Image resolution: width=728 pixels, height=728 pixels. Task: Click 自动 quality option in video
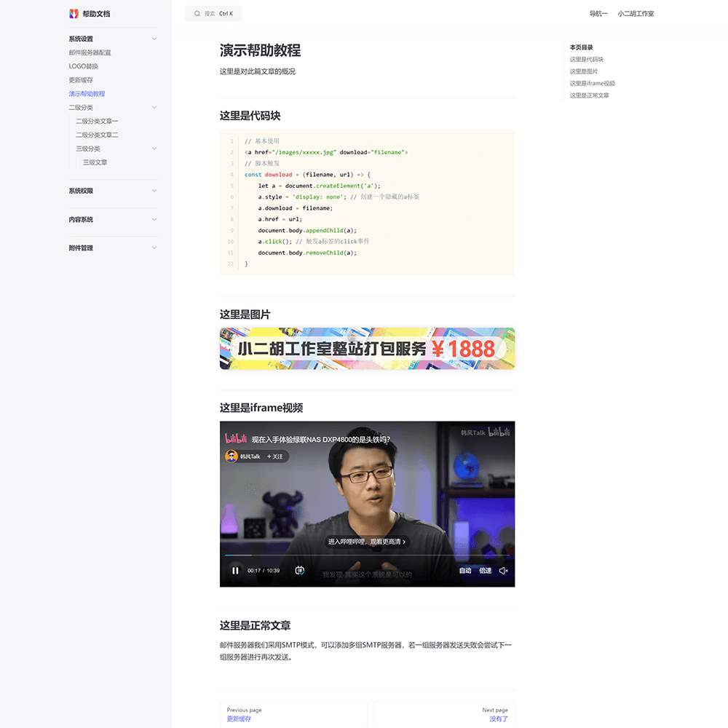click(465, 571)
